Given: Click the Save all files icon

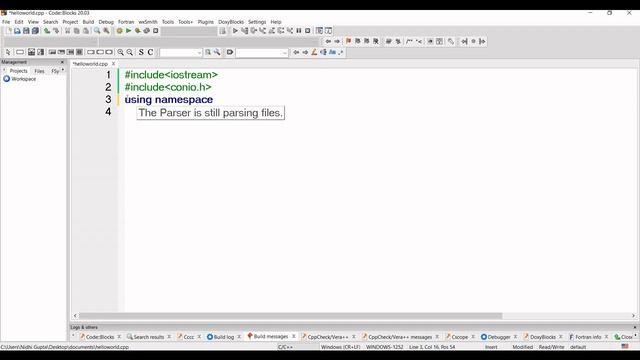Looking at the screenshot, I should point(36,31).
